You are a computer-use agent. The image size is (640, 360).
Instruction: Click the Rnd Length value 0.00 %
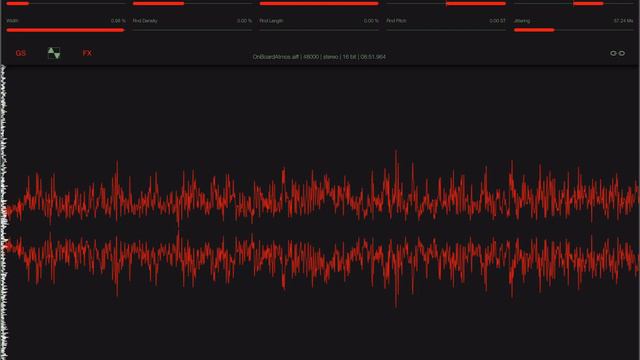pos(371,21)
